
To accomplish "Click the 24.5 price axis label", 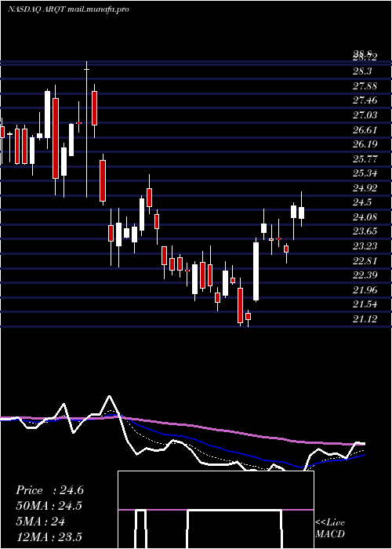I will (362, 202).
